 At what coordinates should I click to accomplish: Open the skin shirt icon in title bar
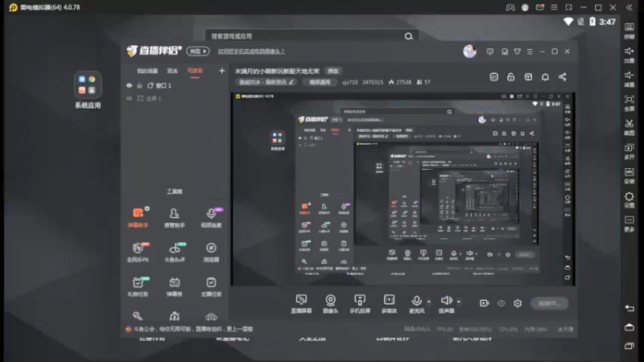point(518,51)
